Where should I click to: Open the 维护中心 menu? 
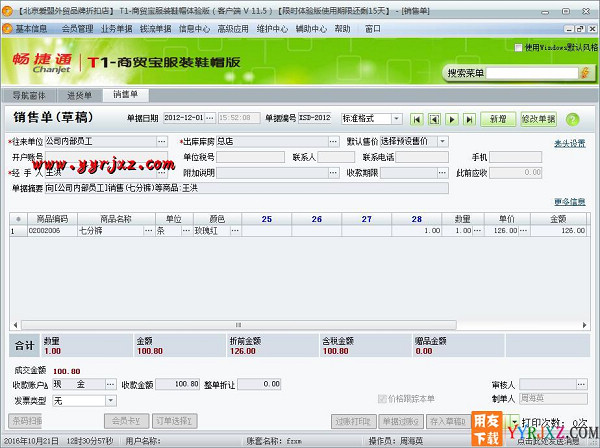tap(272, 29)
